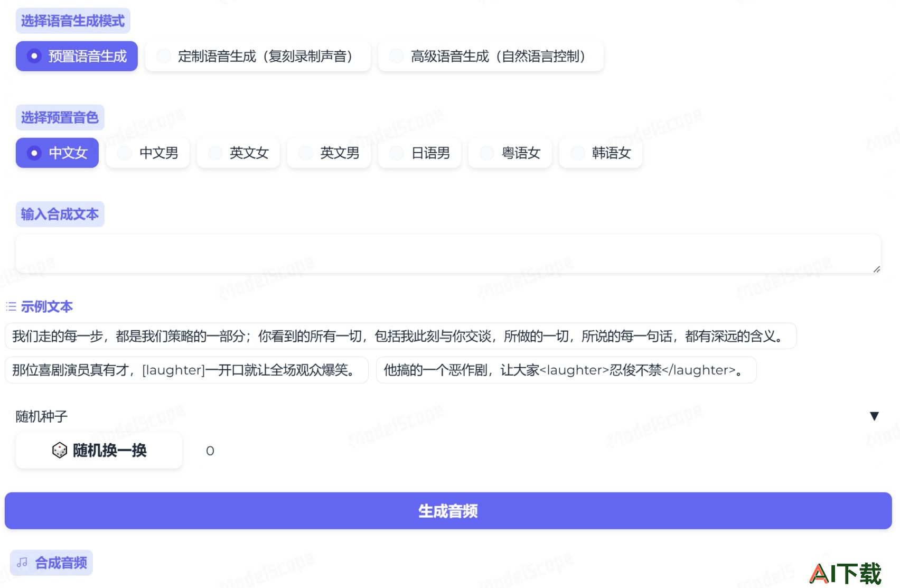900x588 pixels.
Task: Choose the 中文男 preset voice
Action: pyautogui.click(x=148, y=153)
